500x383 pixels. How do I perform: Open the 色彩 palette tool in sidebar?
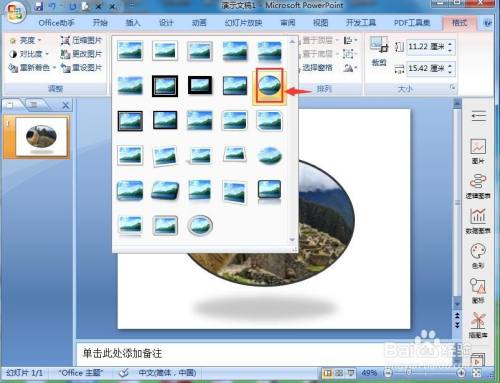coord(478,256)
